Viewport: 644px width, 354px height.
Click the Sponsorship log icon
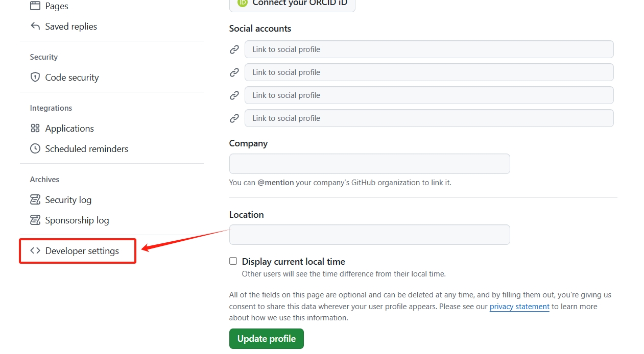[35, 220]
